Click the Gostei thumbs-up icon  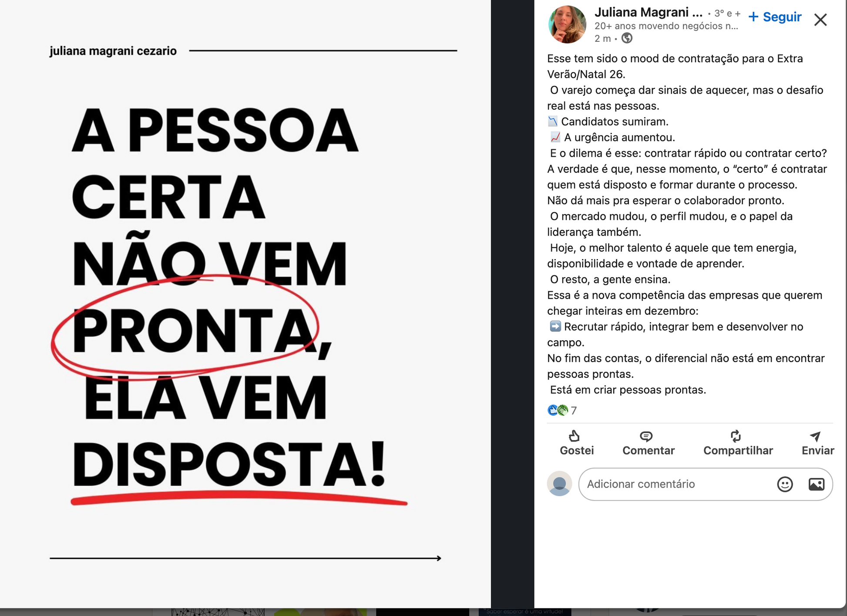(574, 436)
